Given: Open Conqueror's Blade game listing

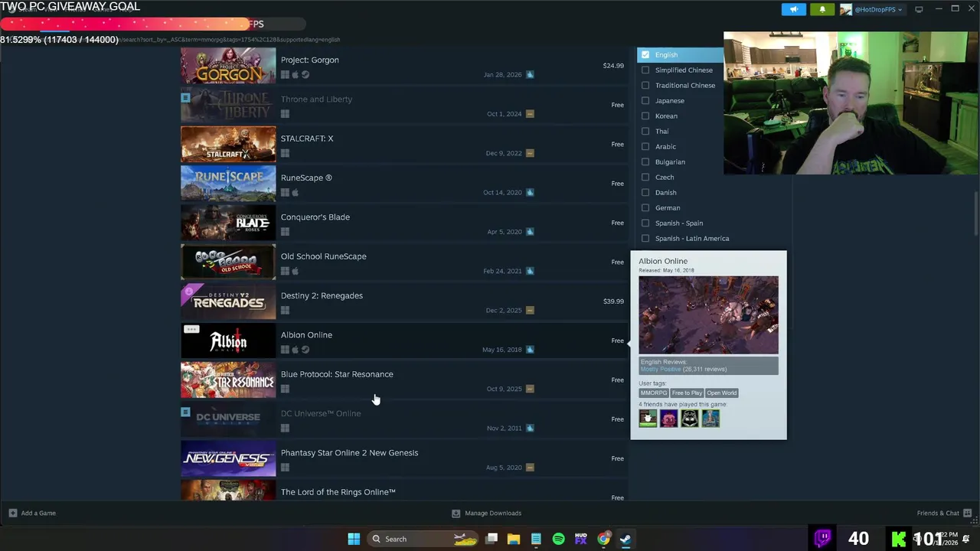Looking at the screenshot, I should pyautogui.click(x=404, y=223).
